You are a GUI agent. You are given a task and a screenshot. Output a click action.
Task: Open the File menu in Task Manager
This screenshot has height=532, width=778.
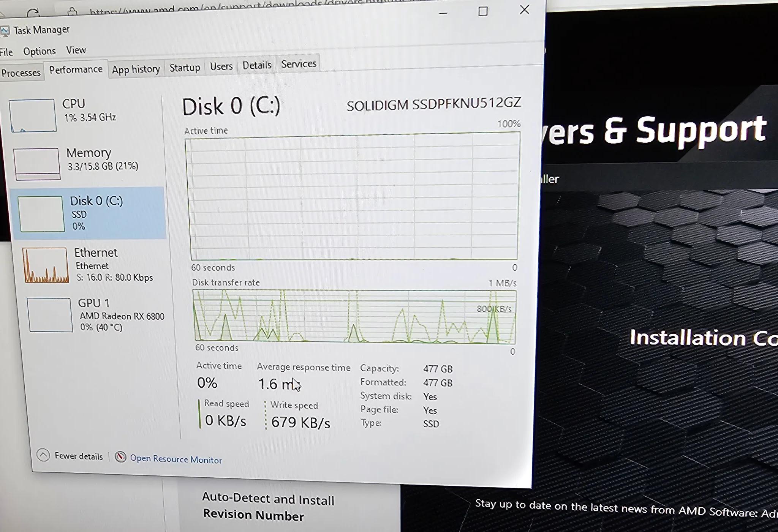[x=6, y=52]
